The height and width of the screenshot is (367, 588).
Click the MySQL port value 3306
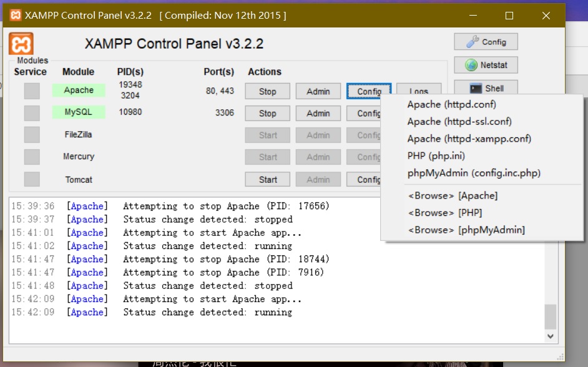[x=224, y=113]
